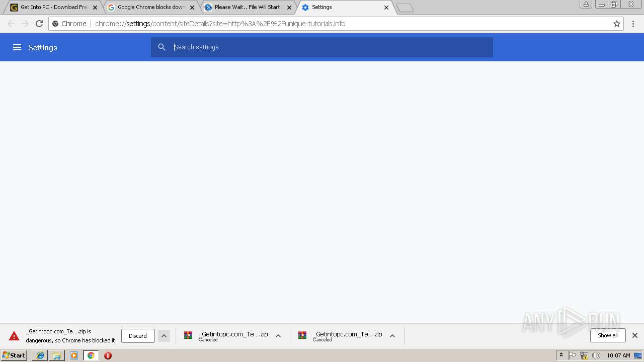Click the search magnifier icon in Settings
Screen dimensions: 644x362
click(x=162, y=47)
